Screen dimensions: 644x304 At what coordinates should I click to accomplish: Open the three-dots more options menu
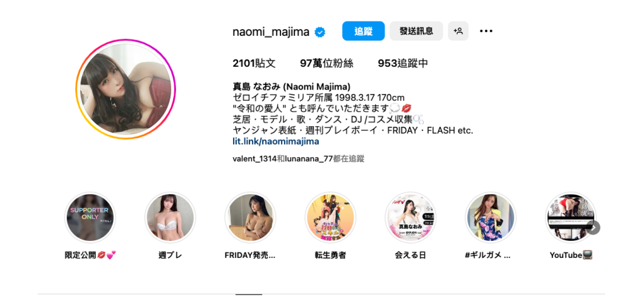coord(486,31)
